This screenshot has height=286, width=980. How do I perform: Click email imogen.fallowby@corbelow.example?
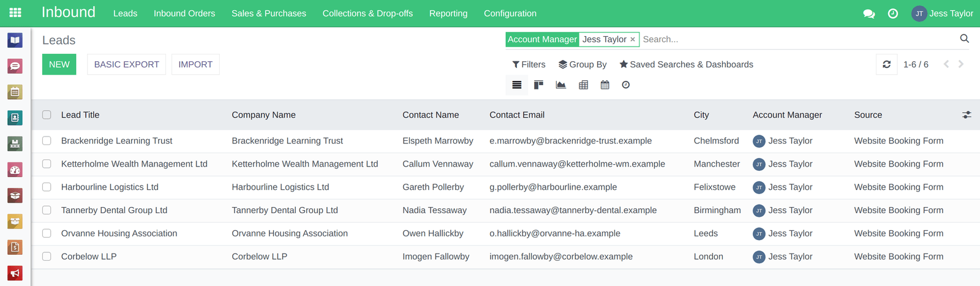(x=561, y=257)
